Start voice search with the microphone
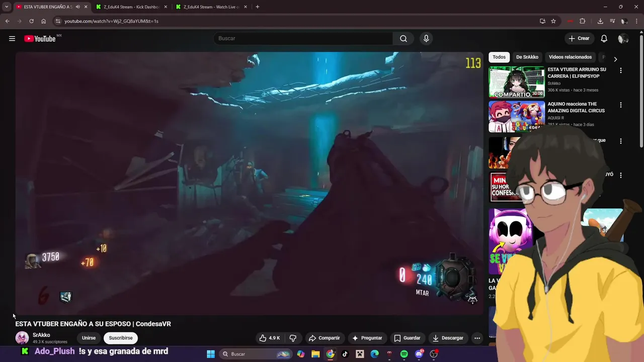Image resolution: width=644 pixels, height=362 pixels. (x=426, y=39)
